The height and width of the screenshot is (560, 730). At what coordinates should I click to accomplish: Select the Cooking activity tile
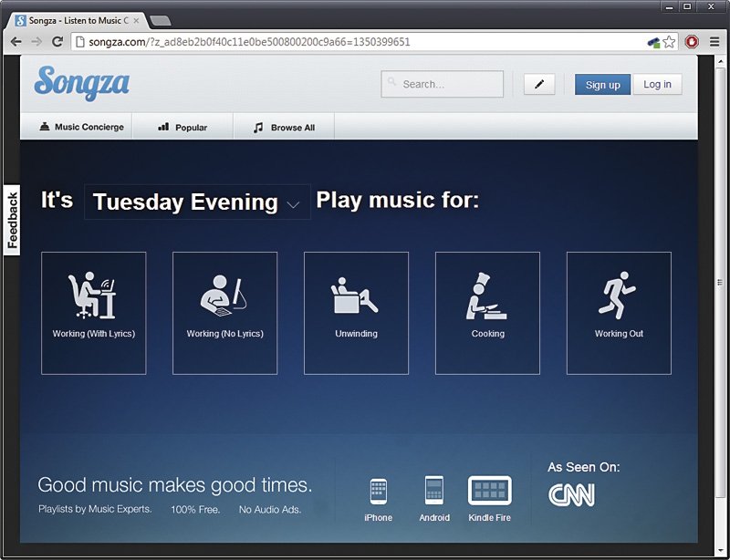[x=487, y=313]
